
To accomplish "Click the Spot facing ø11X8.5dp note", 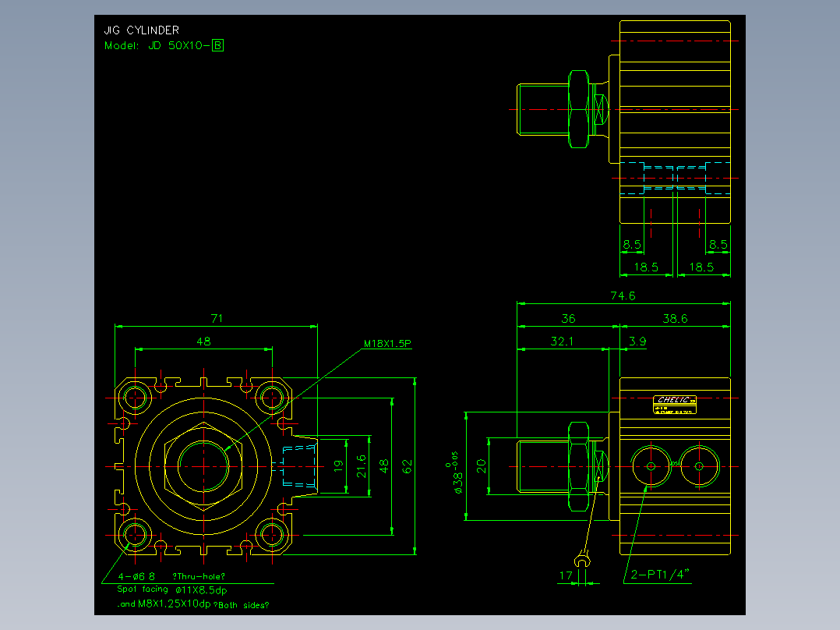I will click(172, 589).
